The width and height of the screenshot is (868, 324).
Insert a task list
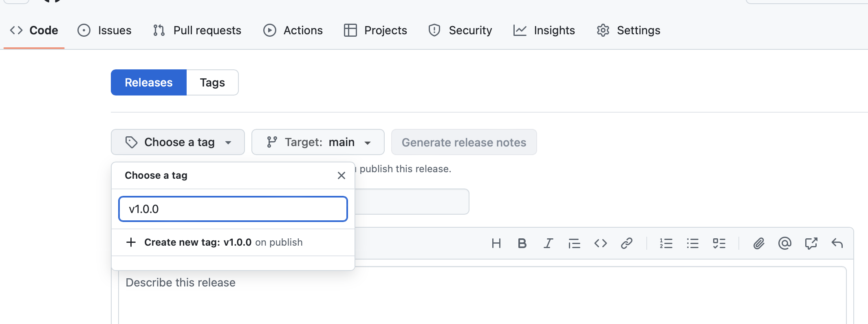(x=719, y=244)
